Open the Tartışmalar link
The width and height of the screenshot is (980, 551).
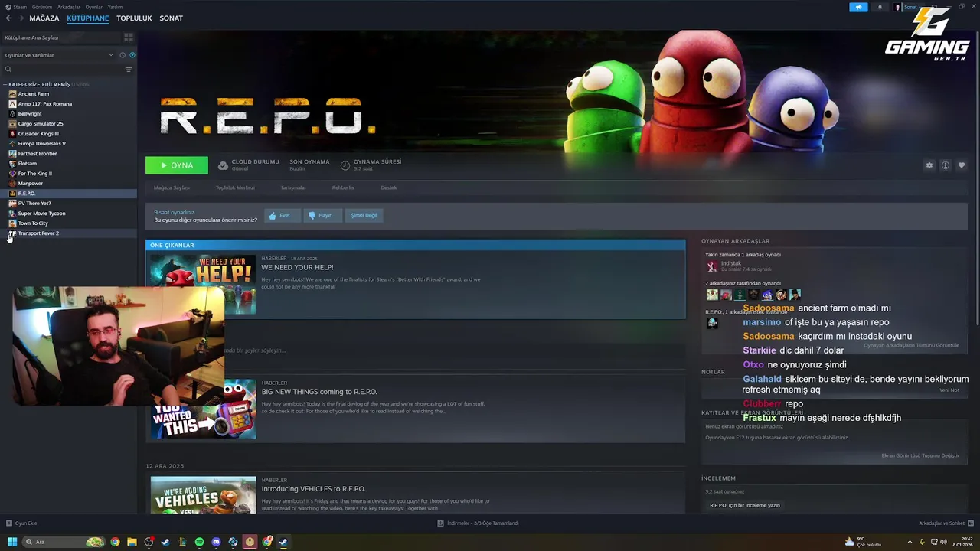pyautogui.click(x=293, y=187)
